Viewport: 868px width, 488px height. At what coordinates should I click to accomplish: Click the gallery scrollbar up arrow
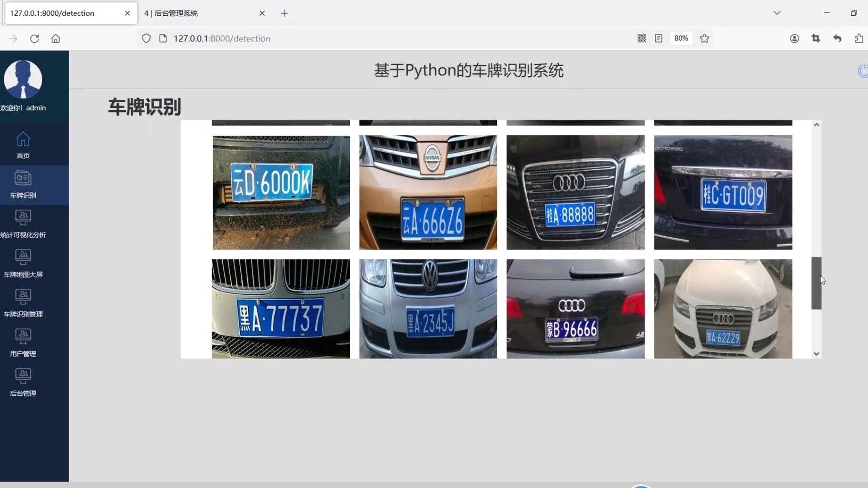click(816, 125)
